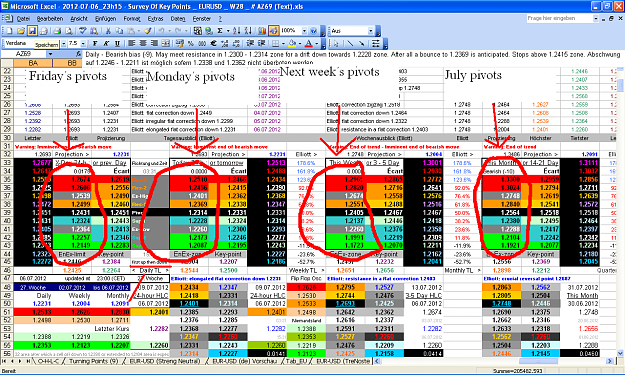The height and width of the screenshot is (375, 625).
Task: Apply underline formatting (U)
Action: click(117, 43)
